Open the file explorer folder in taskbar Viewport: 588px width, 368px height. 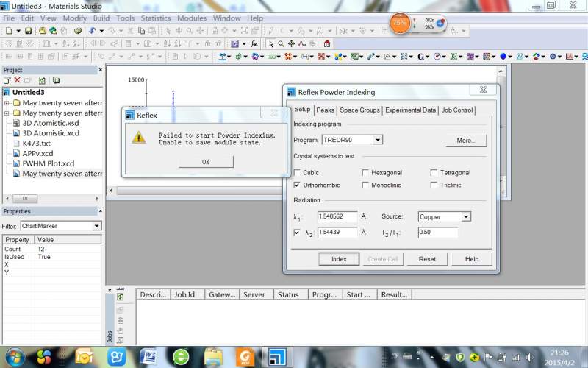[213, 357]
